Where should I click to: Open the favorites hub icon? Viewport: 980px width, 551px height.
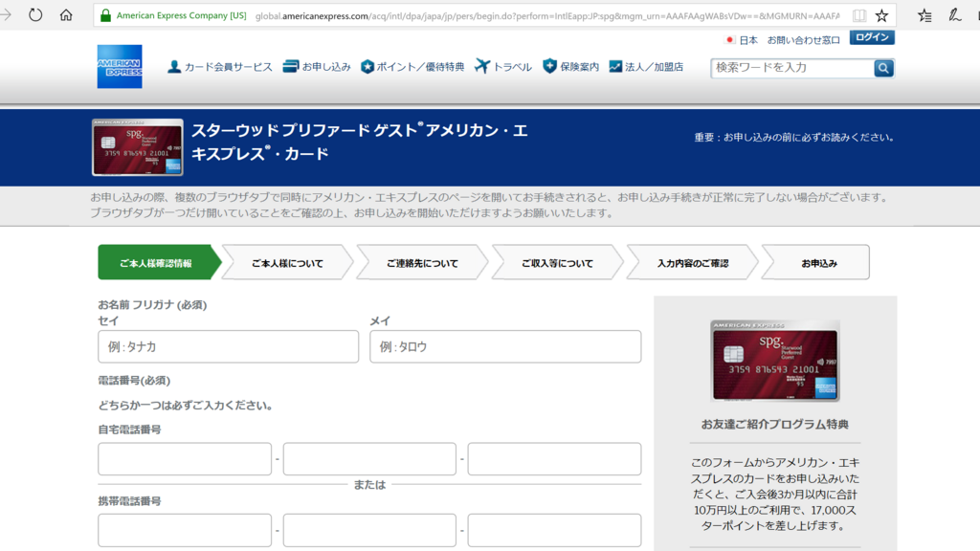pos(924,15)
